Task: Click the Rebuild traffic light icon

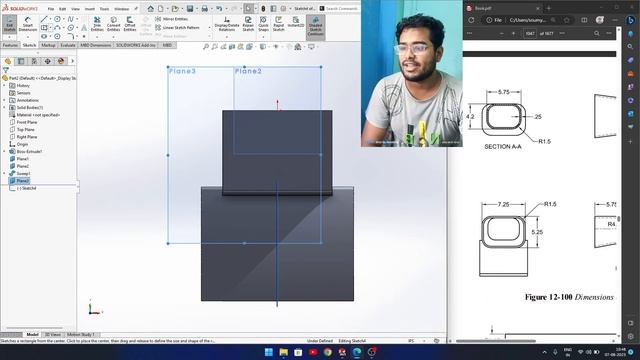Action: [x=263, y=9]
